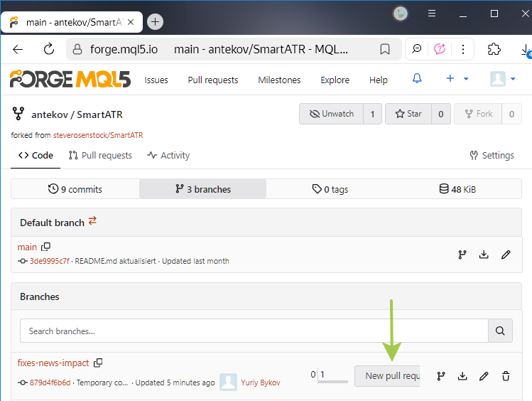
Task: Click Yuriy Bykov's avatar thumbnail
Action: coord(228,382)
